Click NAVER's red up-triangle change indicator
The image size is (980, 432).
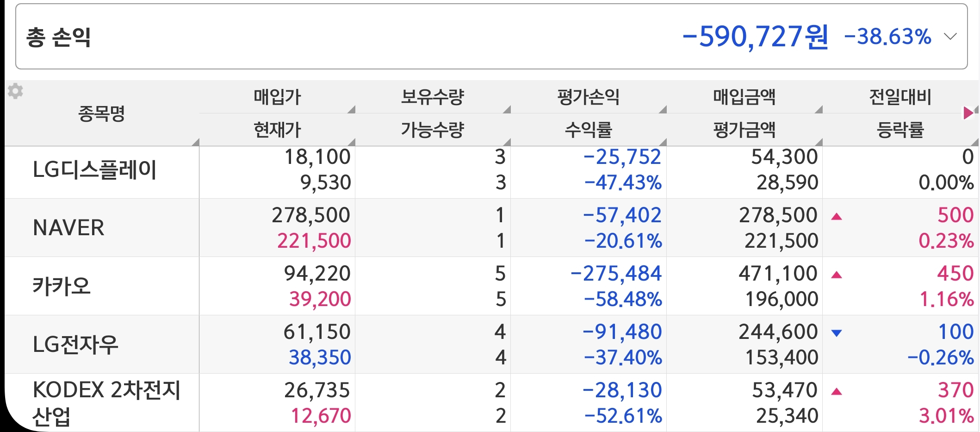coord(836,216)
